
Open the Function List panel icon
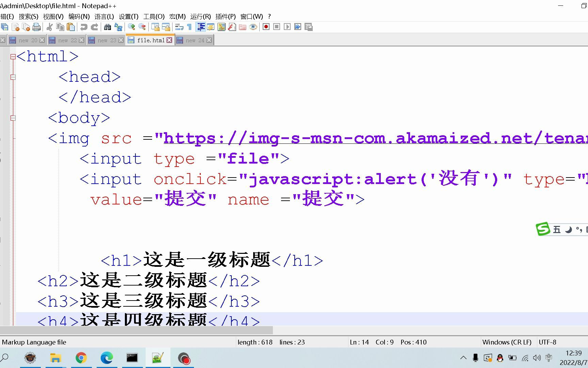point(232,27)
